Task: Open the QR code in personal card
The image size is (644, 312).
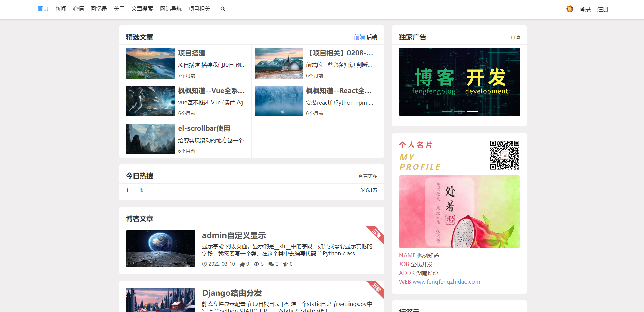Action: point(505,155)
